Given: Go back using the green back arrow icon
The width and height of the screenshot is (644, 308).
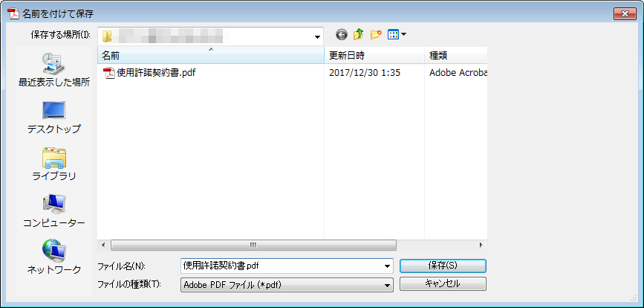Looking at the screenshot, I should (341, 35).
